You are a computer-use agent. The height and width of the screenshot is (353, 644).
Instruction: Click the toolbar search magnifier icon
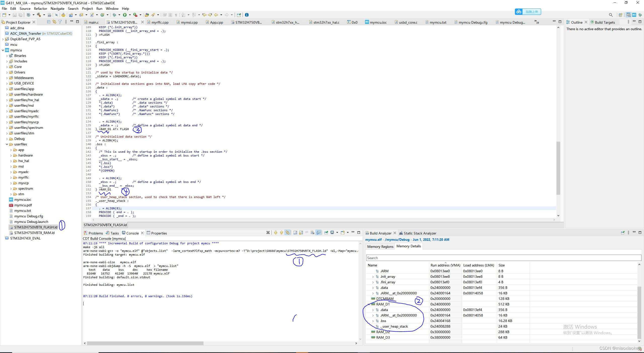click(x=611, y=15)
